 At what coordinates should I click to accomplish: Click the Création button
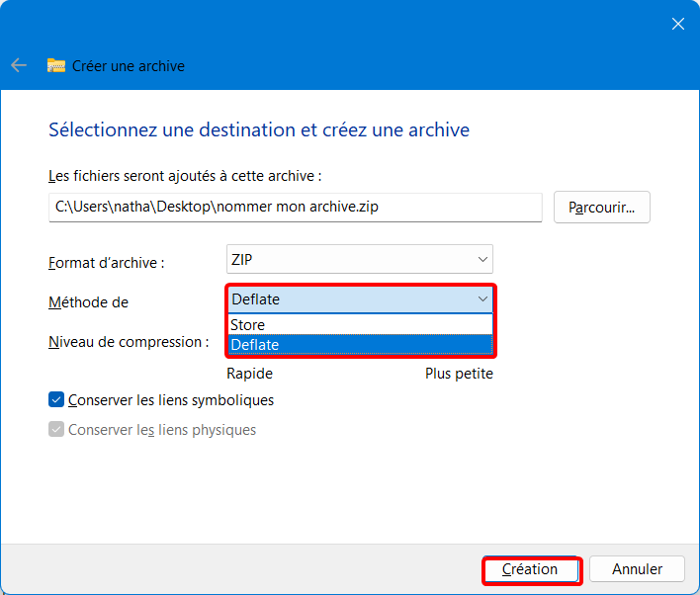coord(531,569)
